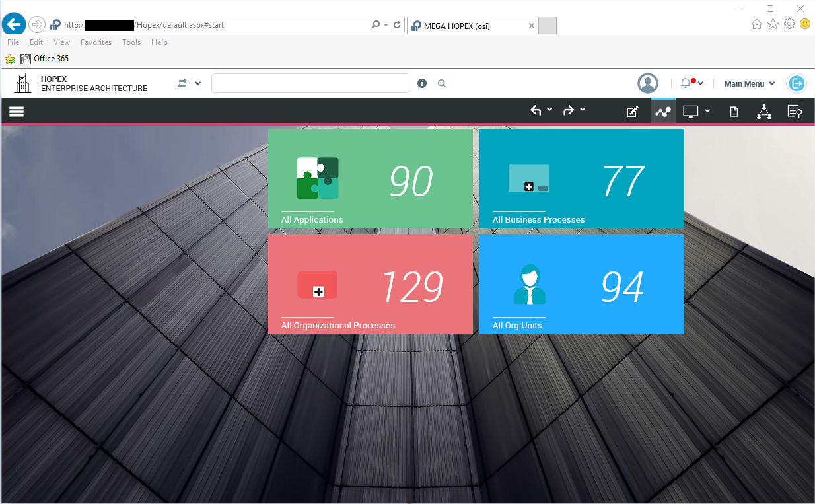Click the magnifier search icon in HOPEX header
The height and width of the screenshot is (504, 815).
tap(442, 83)
